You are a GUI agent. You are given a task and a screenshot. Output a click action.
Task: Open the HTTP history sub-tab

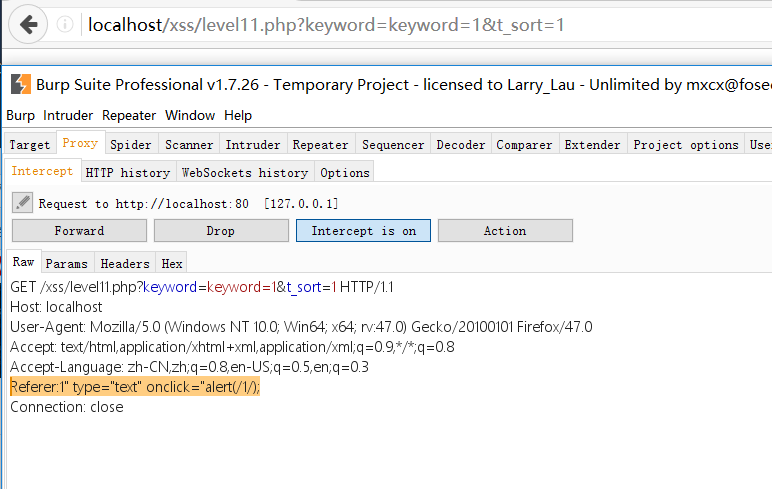[128, 172]
